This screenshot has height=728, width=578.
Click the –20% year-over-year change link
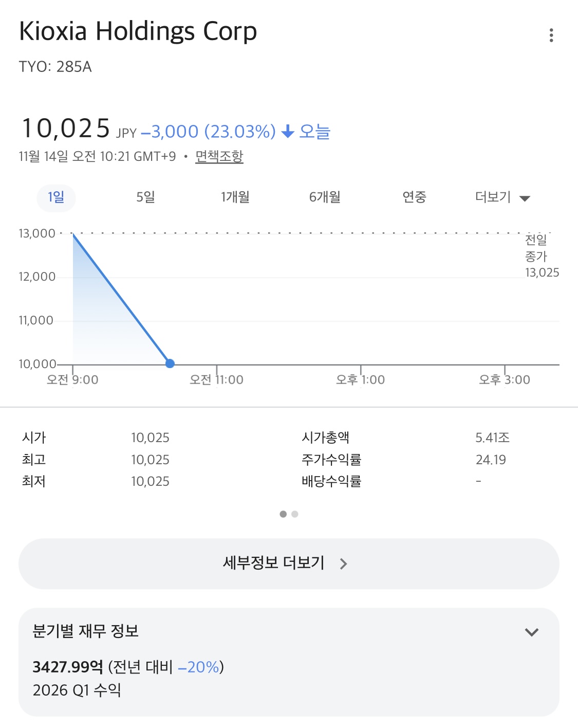coord(199,667)
